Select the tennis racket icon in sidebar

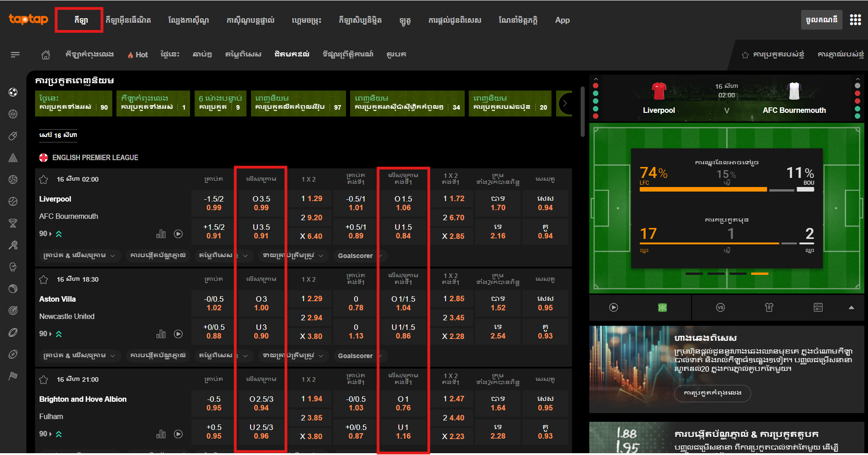13,245
